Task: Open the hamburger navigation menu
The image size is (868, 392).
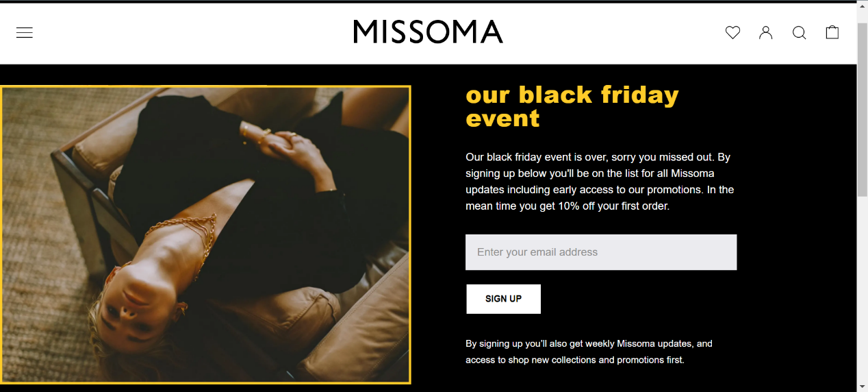Action: (25, 33)
